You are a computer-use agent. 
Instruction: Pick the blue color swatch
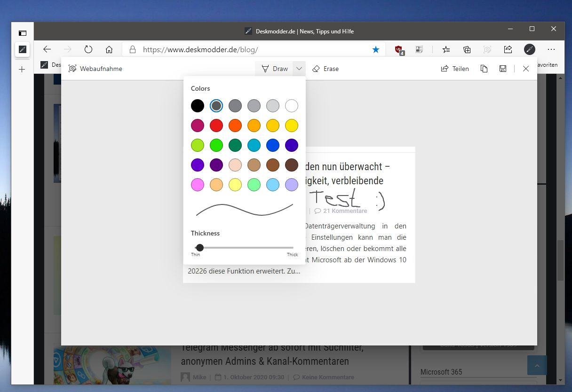click(273, 145)
